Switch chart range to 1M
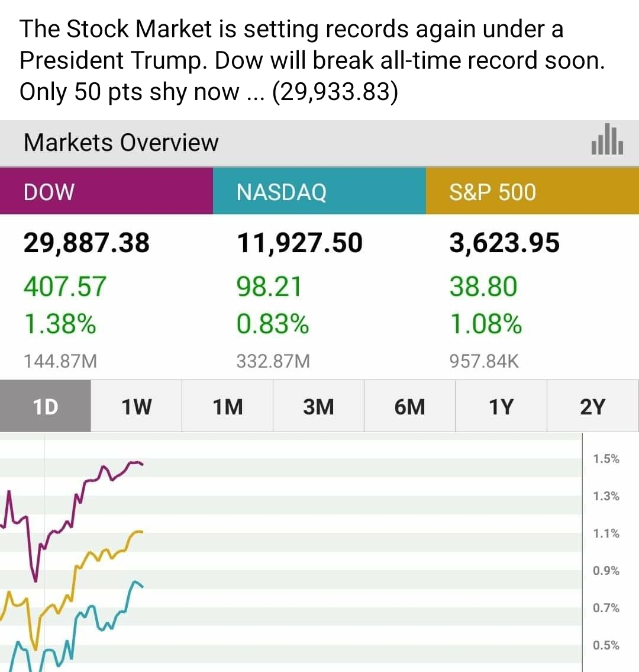The width and height of the screenshot is (639, 672). click(228, 407)
